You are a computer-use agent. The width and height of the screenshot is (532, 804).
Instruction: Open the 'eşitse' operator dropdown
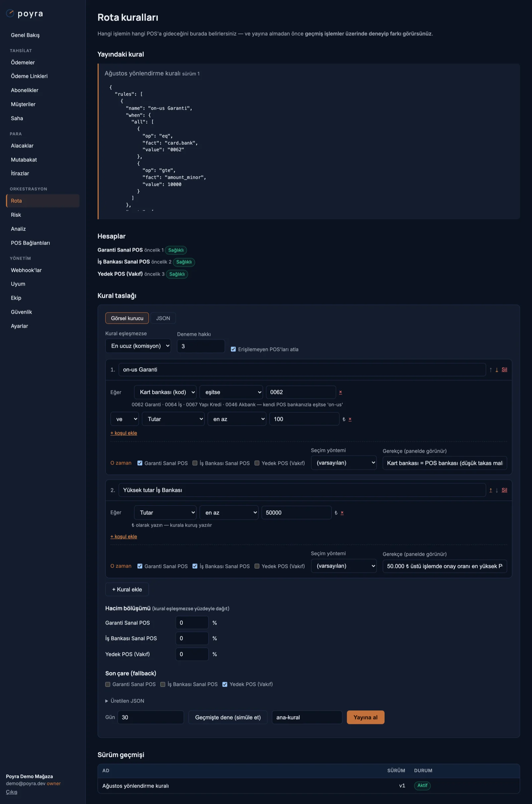point(231,392)
